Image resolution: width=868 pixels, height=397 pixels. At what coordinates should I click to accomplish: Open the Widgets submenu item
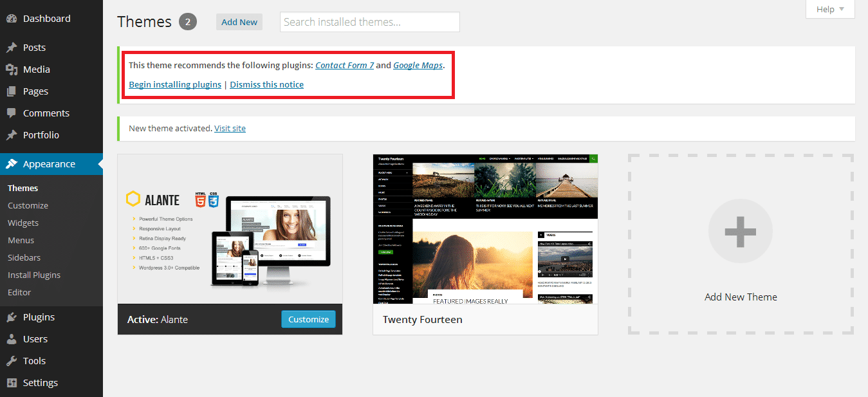(23, 223)
